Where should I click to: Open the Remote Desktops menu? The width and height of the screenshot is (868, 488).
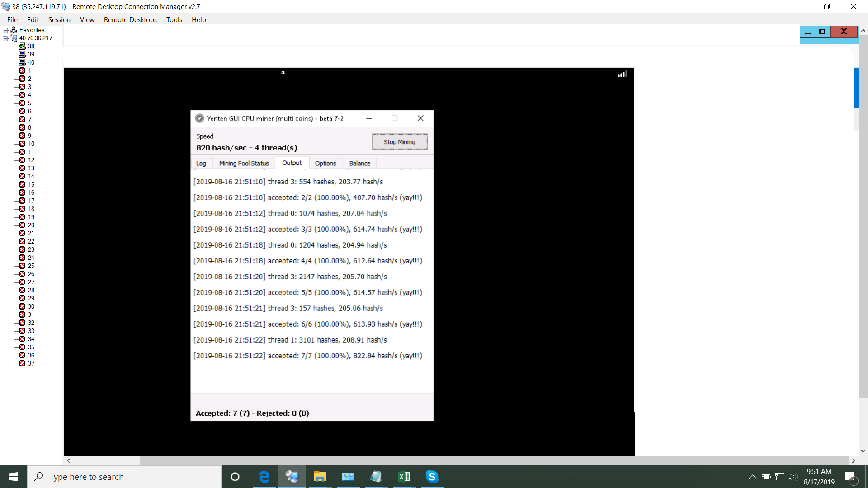130,20
